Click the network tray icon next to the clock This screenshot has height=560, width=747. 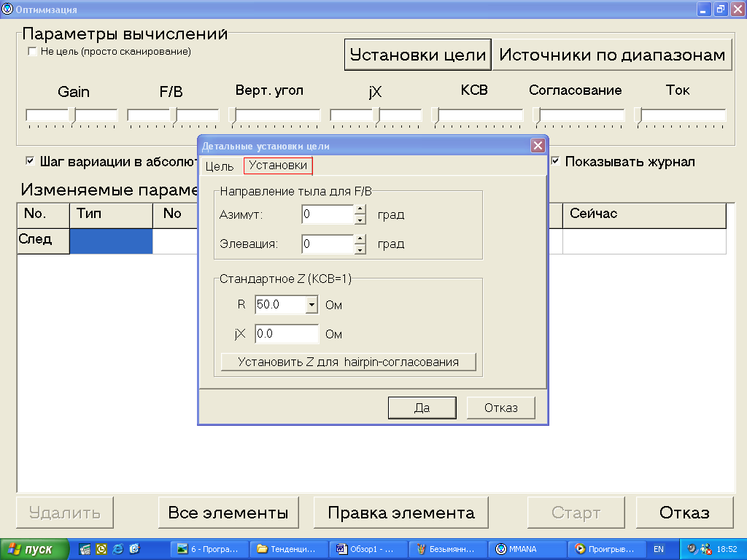[x=705, y=549]
